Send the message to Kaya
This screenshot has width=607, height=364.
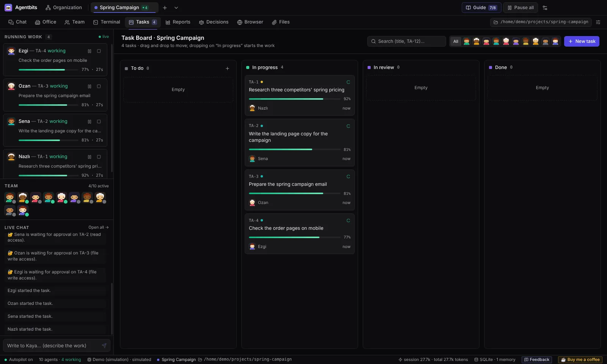(x=104, y=346)
